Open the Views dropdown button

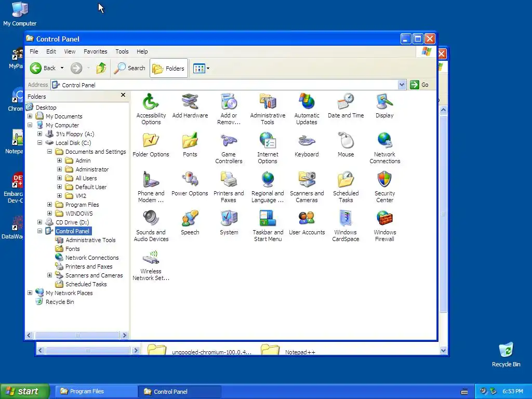click(201, 68)
